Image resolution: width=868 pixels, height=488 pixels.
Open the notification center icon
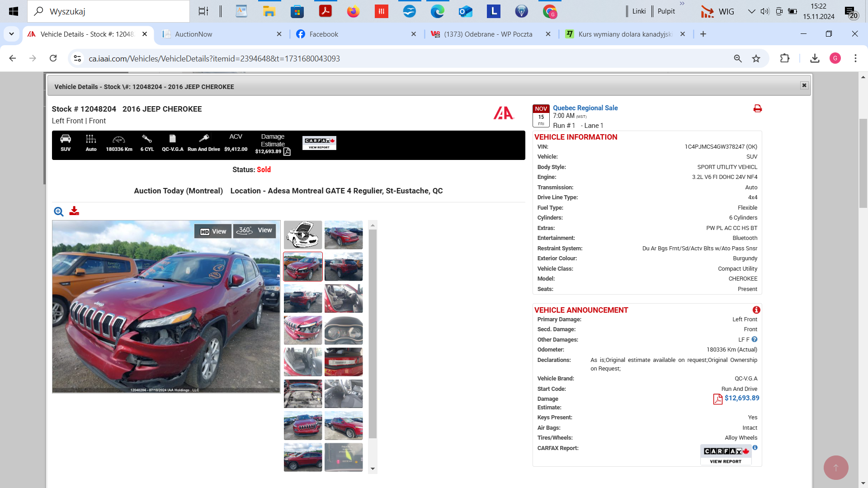pos(851,11)
